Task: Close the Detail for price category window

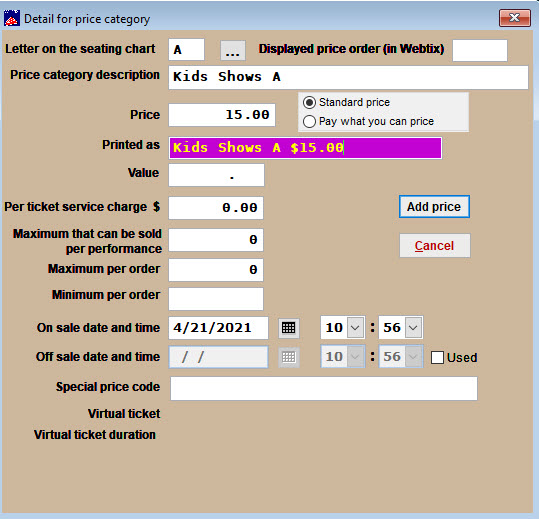Action: [515, 18]
